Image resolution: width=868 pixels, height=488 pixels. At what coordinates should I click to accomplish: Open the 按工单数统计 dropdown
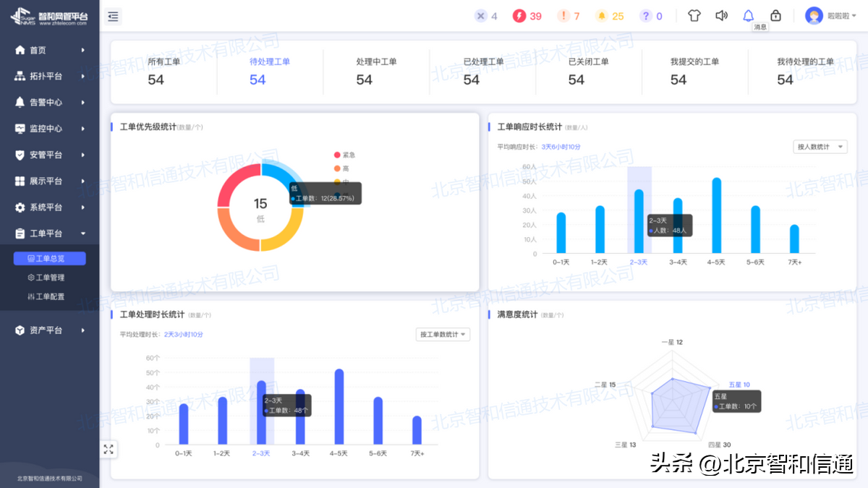point(443,334)
